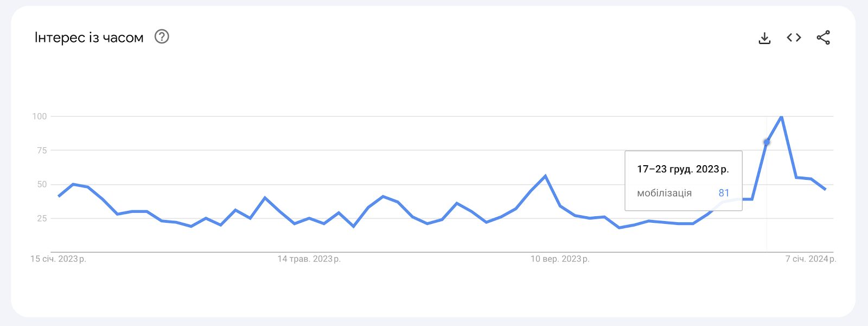Click the "14 трав. 2023 р." axis label
Image resolution: width=868 pixels, height=326 pixels.
(309, 259)
